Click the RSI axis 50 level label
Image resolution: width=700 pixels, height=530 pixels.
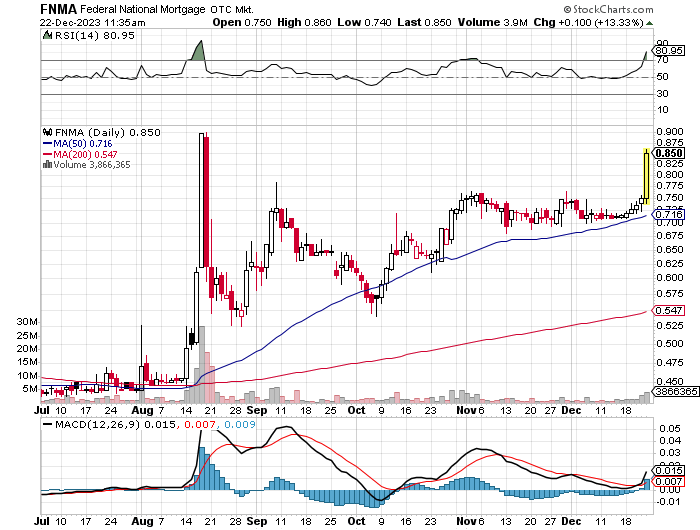662,77
